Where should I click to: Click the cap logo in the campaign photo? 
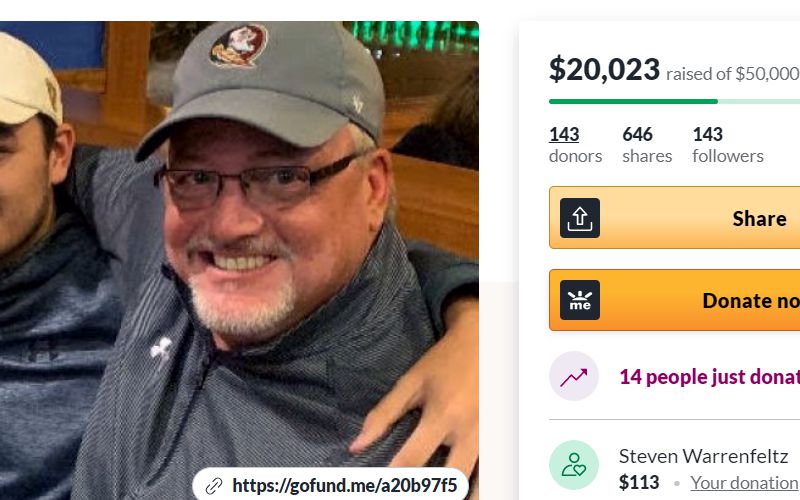click(239, 45)
